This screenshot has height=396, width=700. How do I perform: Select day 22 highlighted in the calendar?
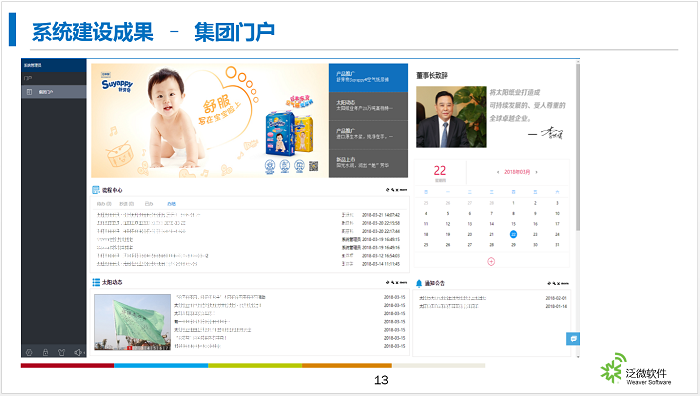click(x=513, y=234)
